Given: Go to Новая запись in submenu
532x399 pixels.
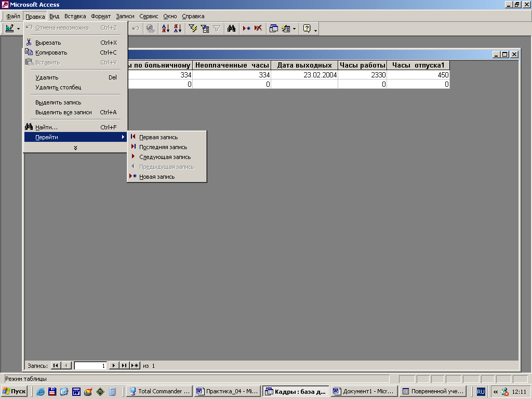Looking at the screenshot, I should [167, 177].
